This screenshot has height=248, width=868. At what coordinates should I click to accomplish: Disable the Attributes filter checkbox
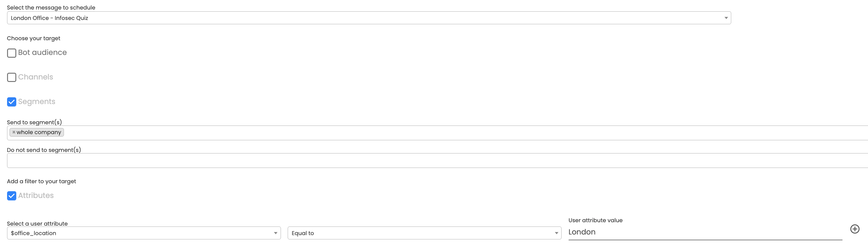pyautogui.click(x=11, y=196)
